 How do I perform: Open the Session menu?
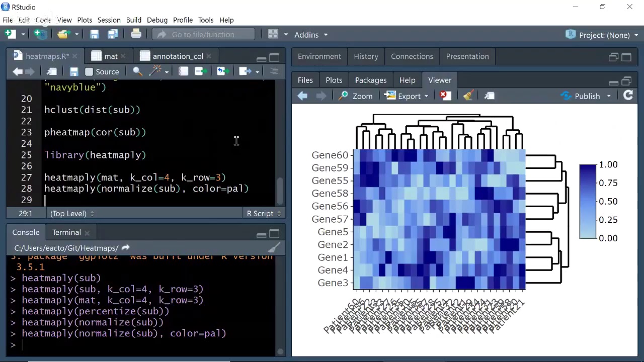tap(109, 20)
